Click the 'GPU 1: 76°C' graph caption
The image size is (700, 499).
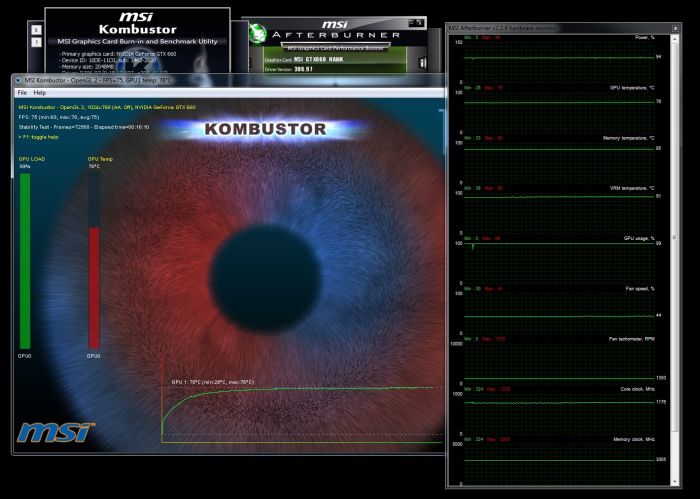[x=212, y=382]
